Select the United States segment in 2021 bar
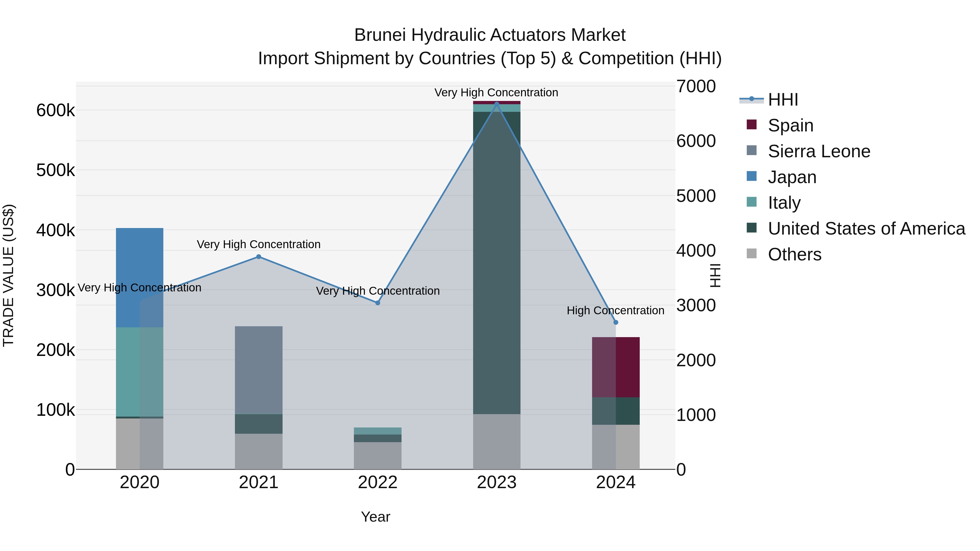 [x=259, y=424]
